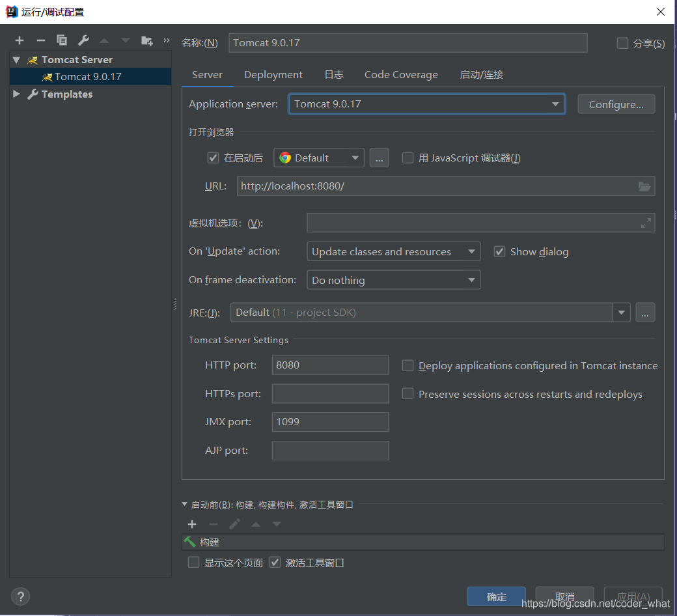Switch to the 日志 tab
The height and width of the screenshot is (616, 677).
(334, 75)
